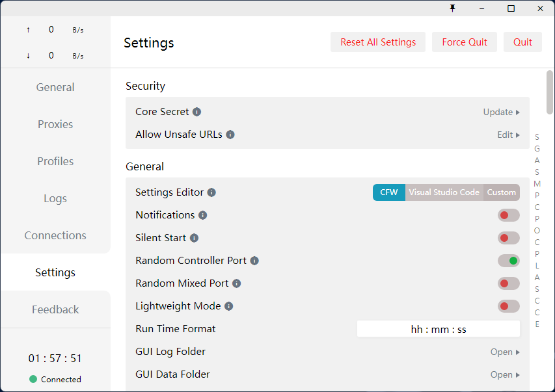Click the Notifications info icon

(203, 215)
